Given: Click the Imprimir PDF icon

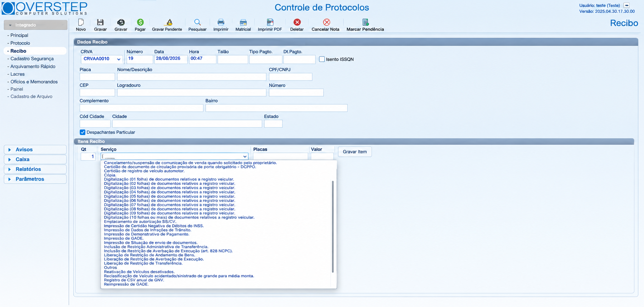Looking at the screenshot, I should coord(270,22).
